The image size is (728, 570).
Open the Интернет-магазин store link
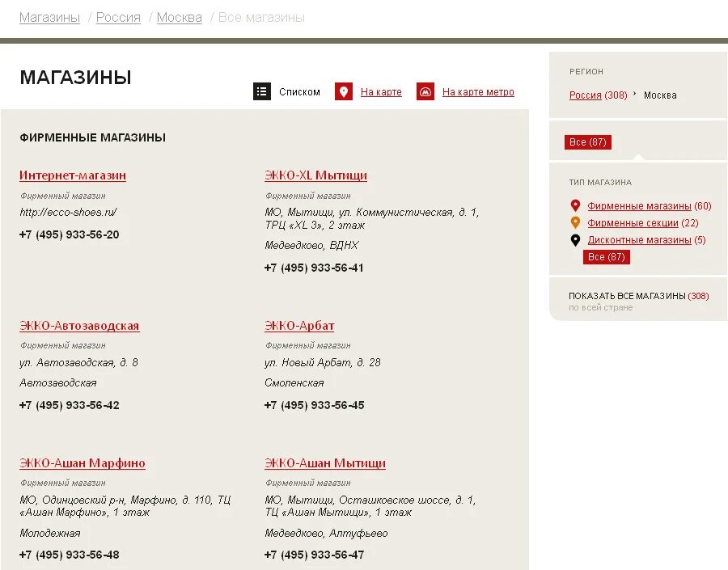[73, 175]
